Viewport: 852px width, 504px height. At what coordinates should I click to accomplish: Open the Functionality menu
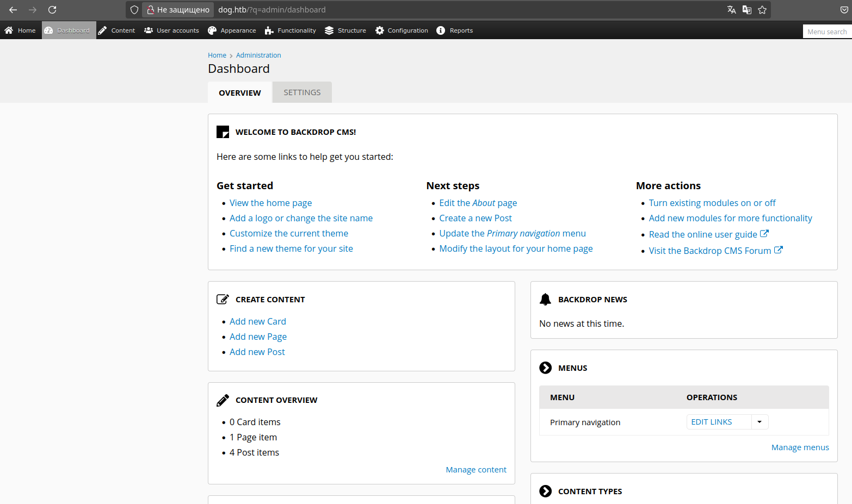pyautogui.click(x=297, y=30)
